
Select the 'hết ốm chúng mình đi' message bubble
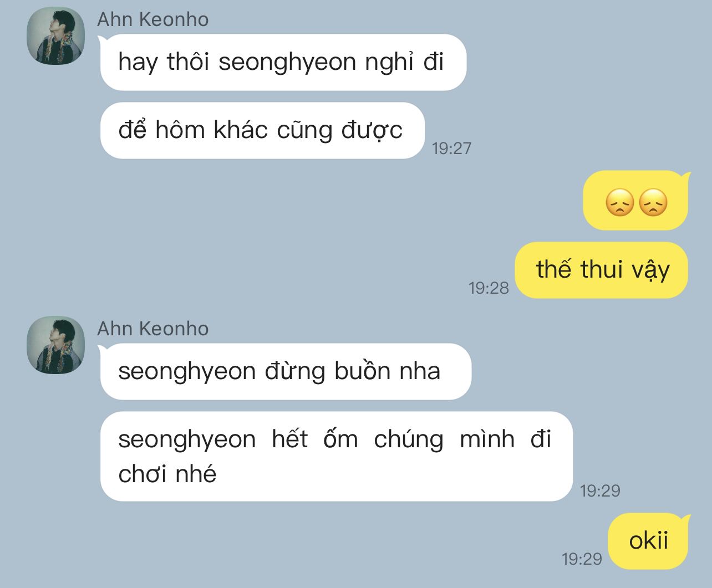pos(336,457)
